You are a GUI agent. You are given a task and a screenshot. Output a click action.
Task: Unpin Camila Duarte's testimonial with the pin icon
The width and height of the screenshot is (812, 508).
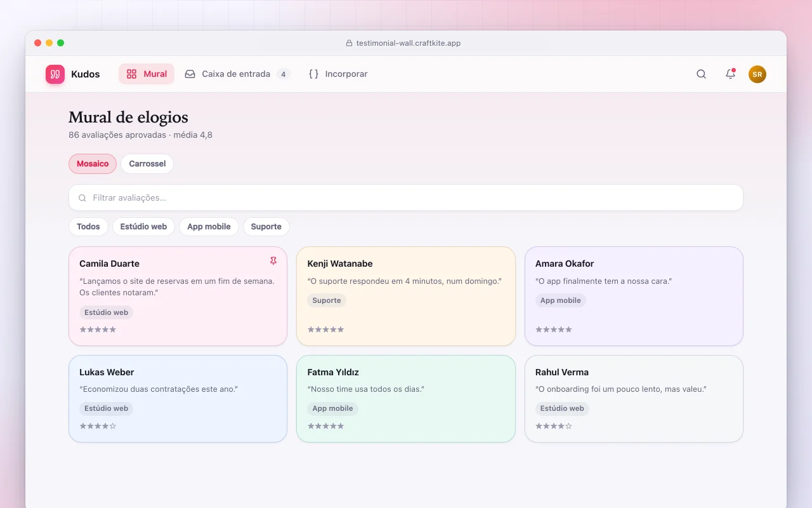[x=273, y=261]
